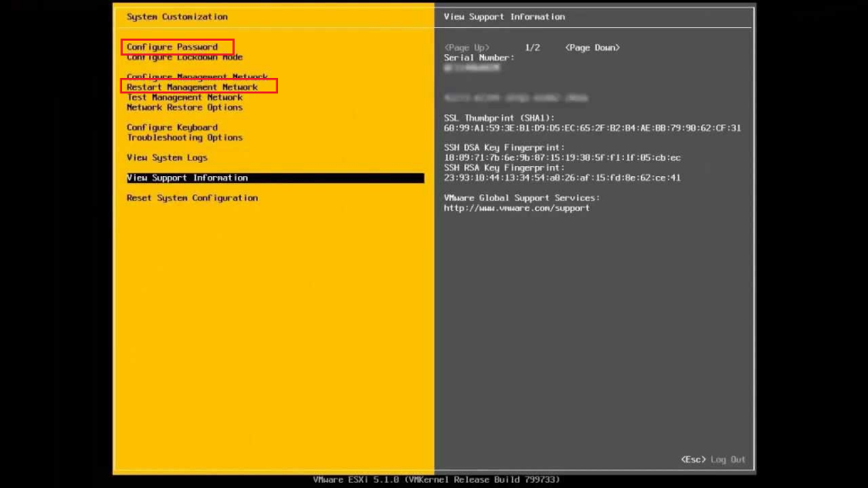This screenshot has width=868, height=488.
Task: Click SSL Thumbprint (SHA1) label
Action: pyautogui.click(x=498, y=118)
